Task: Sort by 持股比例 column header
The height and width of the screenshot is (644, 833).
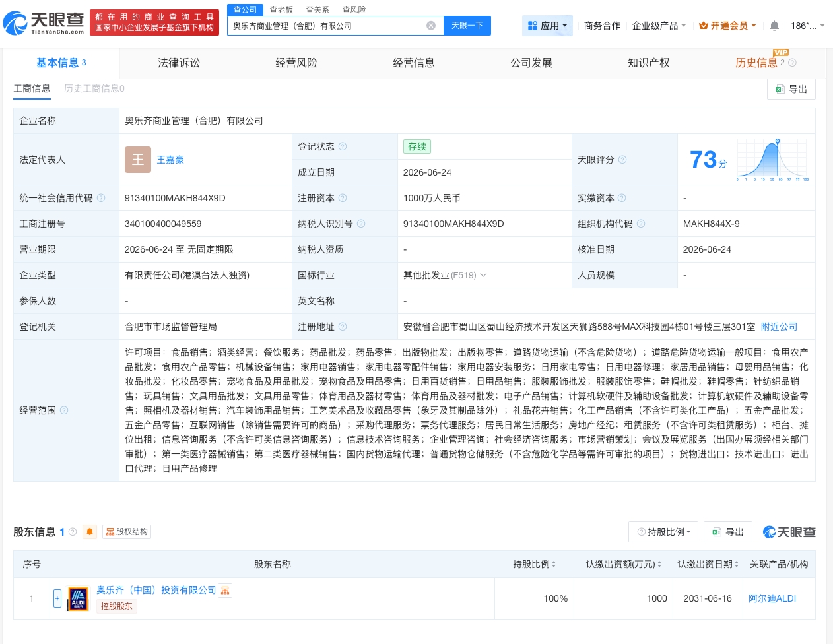Action: click(x=534, y=564)
